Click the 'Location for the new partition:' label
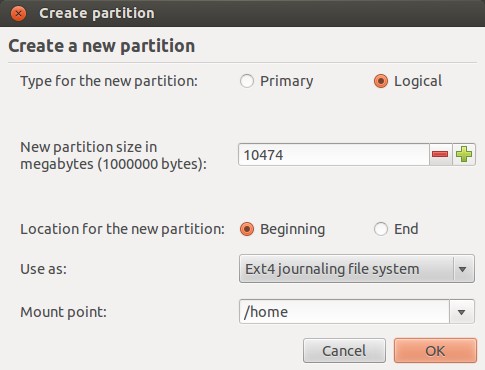 (x=122, y=229)
